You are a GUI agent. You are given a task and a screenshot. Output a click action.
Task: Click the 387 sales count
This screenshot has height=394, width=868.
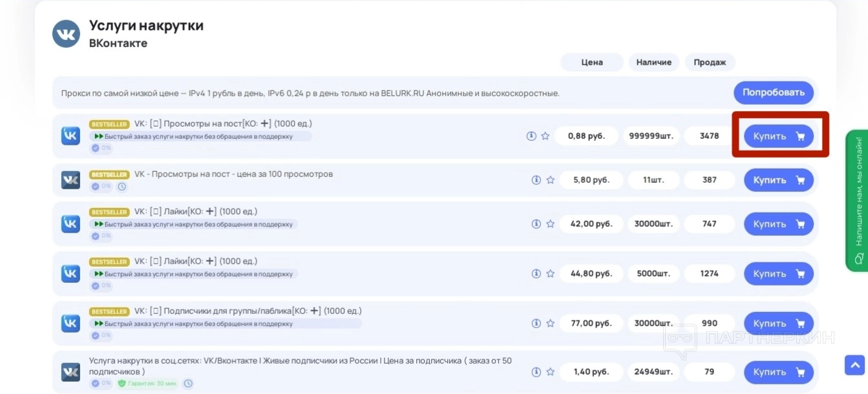point(710,180)
